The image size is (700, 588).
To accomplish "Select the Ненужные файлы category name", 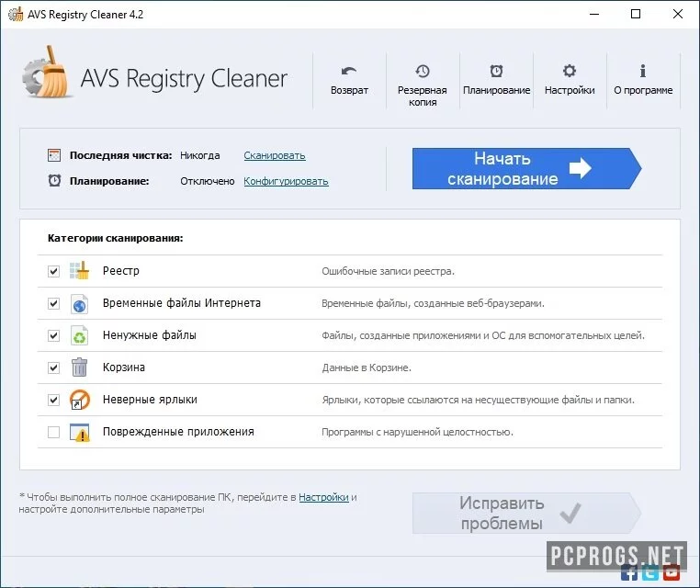I will (x=150, y=335).
